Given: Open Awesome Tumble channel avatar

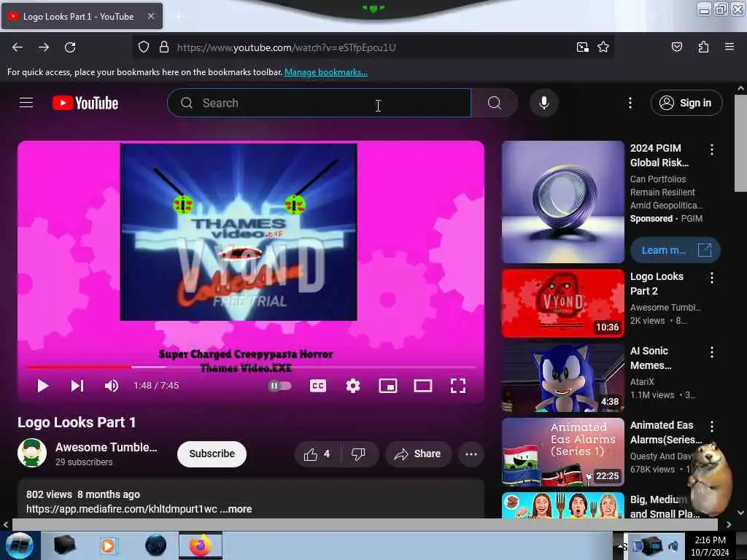Looking at the screenshot, I should point(32,453).
